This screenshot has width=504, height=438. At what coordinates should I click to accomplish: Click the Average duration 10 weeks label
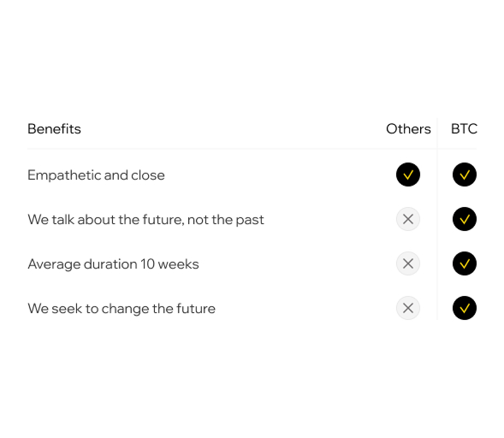113,264
